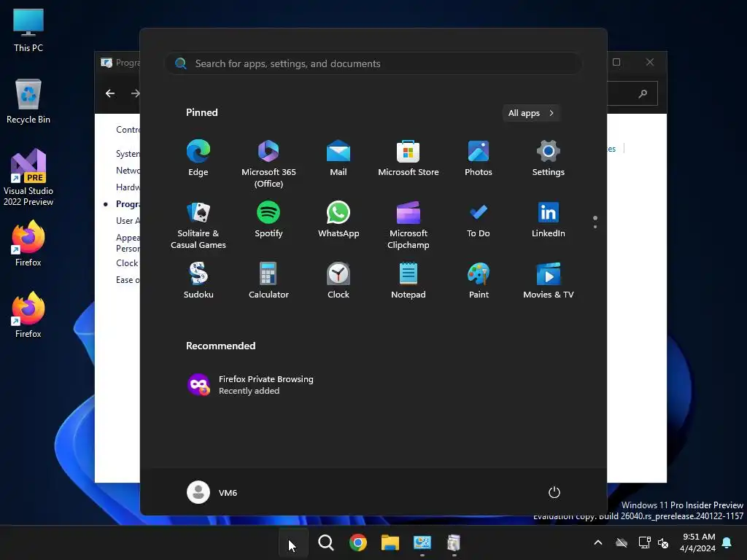Switch to Control Panel taskbar window

(x=422, y=542)
